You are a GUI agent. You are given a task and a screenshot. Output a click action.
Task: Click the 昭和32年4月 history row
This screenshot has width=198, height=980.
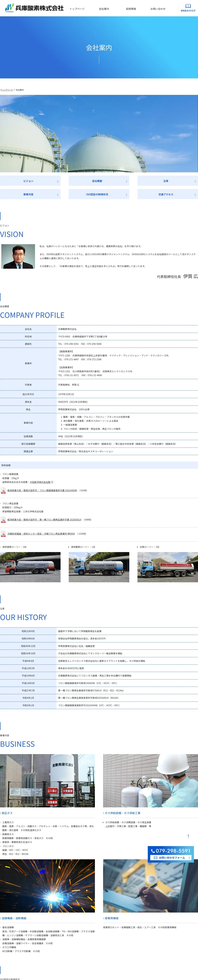pos(99,631)
